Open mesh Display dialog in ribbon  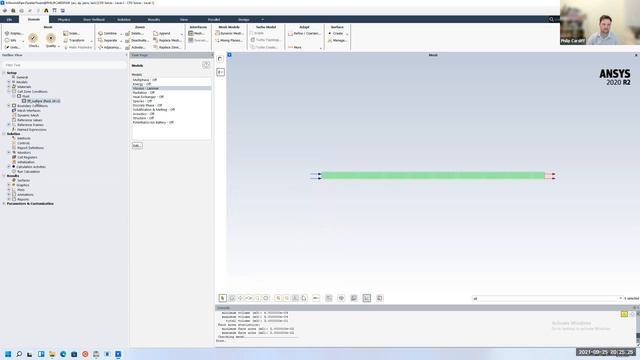tap(14, 33)
